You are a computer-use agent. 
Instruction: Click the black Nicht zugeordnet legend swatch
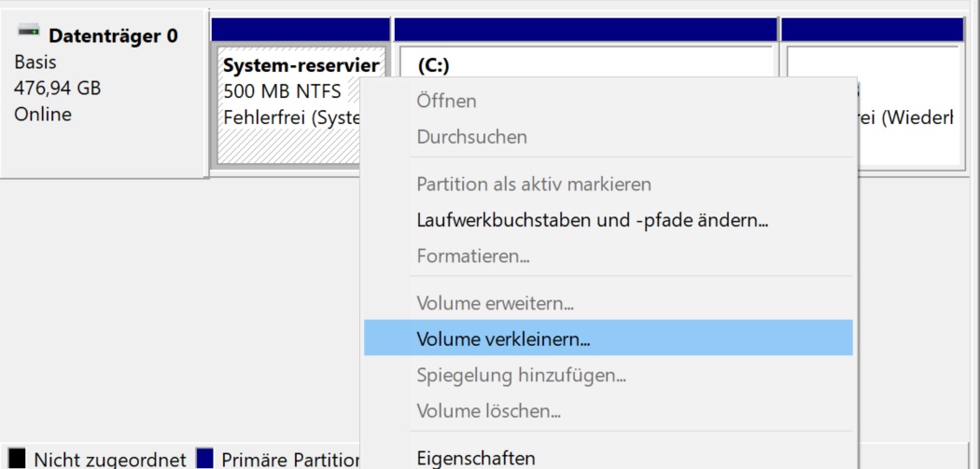[17, 459]
